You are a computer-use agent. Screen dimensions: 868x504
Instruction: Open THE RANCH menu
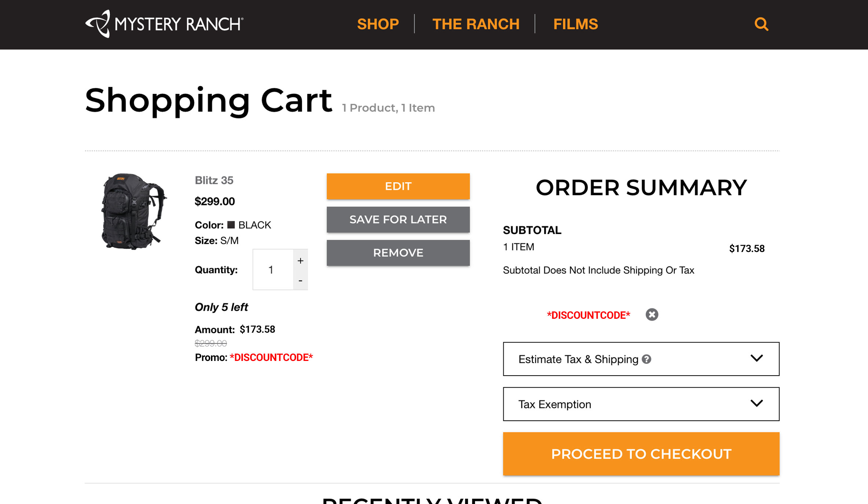475,24
